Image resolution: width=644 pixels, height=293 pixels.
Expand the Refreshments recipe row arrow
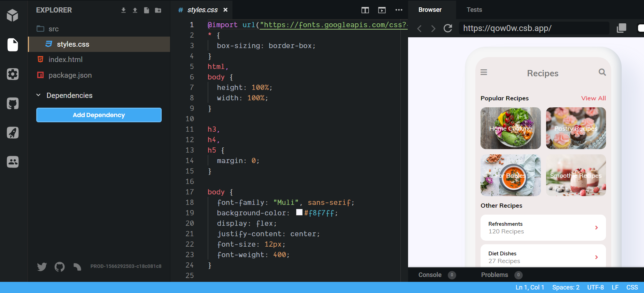click(596, 228)
